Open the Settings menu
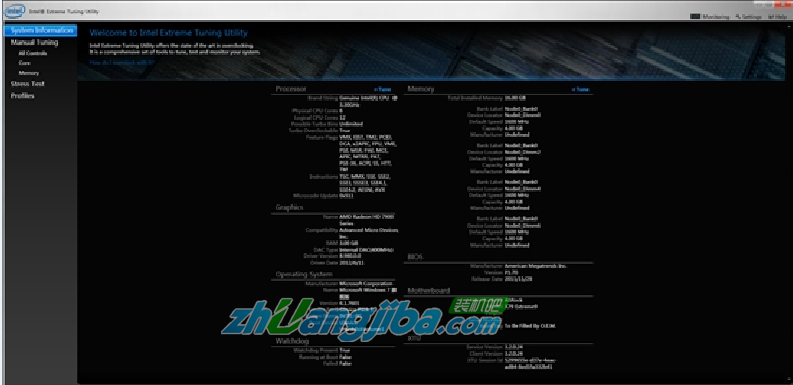The image size is (793, 385). point(748,17)
